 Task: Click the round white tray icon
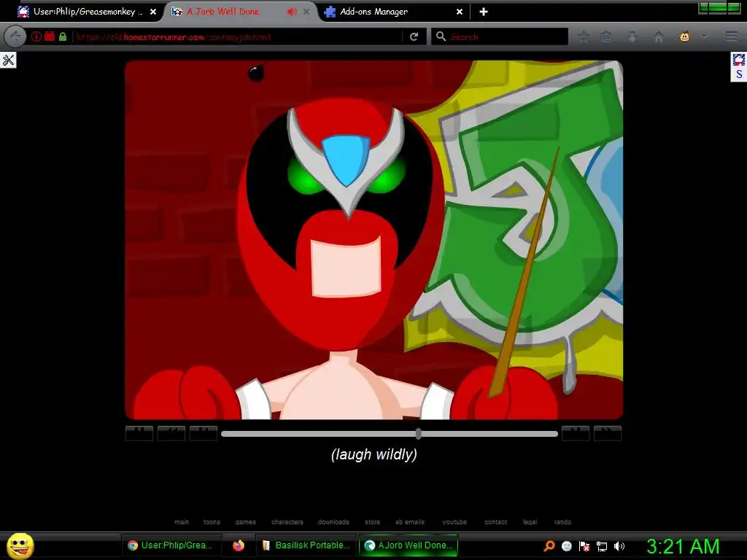pyautogui.click(x=566, y=545)
